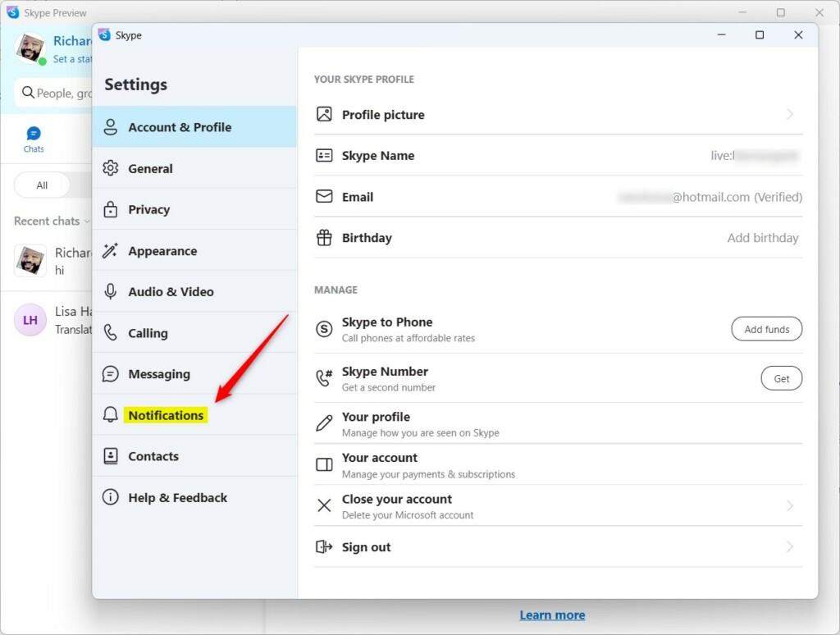Open the Sign out row chevron
This screenshot has width=840, height=635.
pos(790,546)
